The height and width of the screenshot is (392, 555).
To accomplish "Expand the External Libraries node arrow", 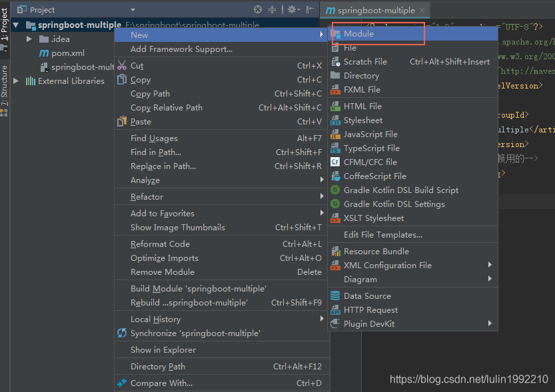I will [x=16, y=81].
